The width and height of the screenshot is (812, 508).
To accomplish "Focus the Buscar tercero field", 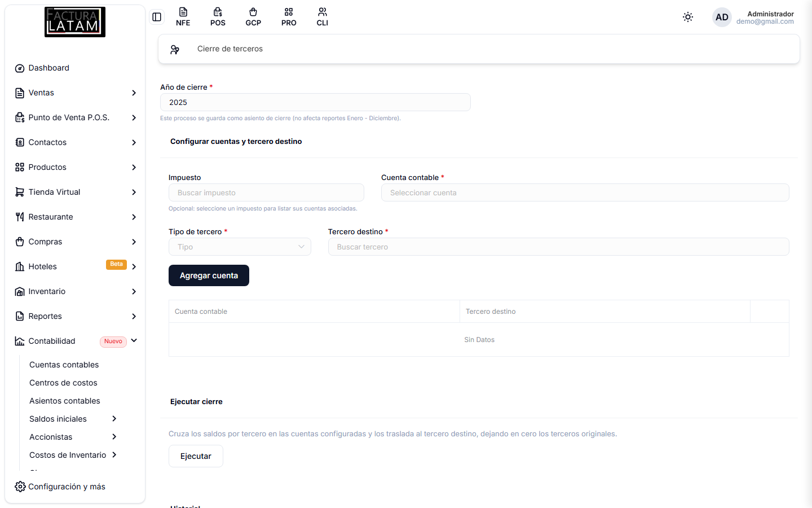I will [558, 247].
